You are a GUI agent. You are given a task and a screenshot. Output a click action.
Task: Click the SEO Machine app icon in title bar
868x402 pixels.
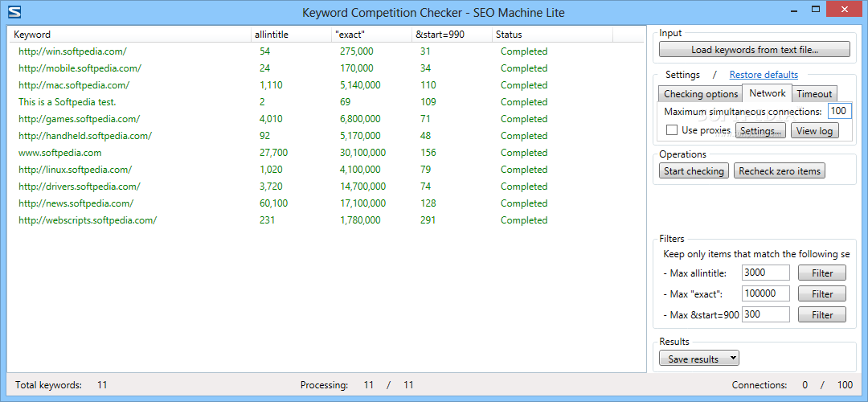tap(16, 11)
